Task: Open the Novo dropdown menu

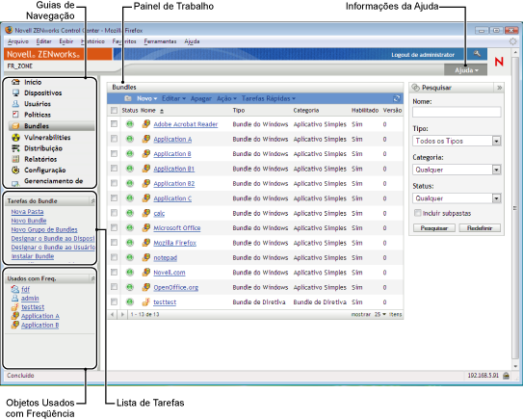Action: 146,98
